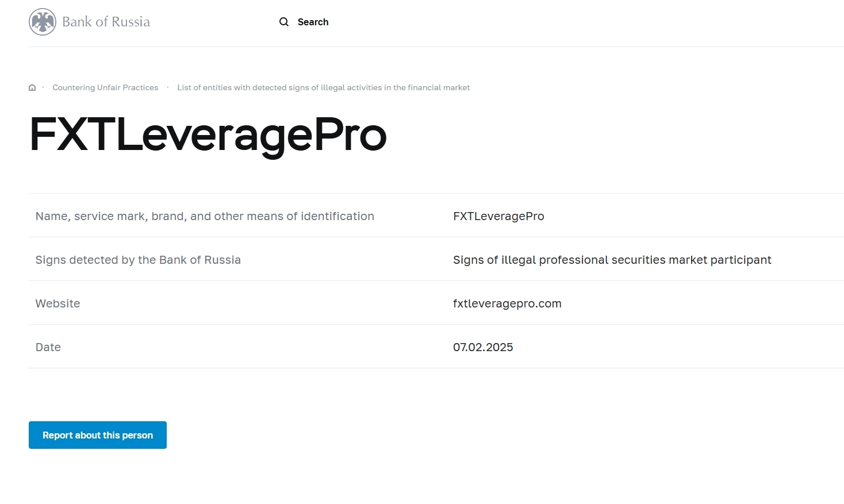Select the FXTLeveragePro value in name row
Image resolution: width=844 pixels, height=504 pixels.
tap(498, 216)
